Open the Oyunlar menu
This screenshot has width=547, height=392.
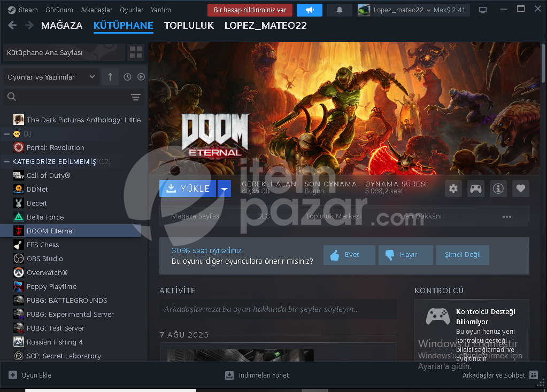[x=132, y=10]
